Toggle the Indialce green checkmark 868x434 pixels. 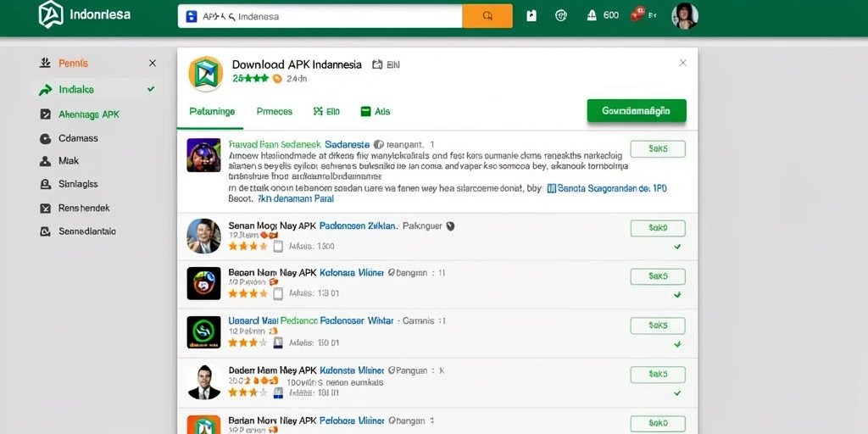coord(151,88)
